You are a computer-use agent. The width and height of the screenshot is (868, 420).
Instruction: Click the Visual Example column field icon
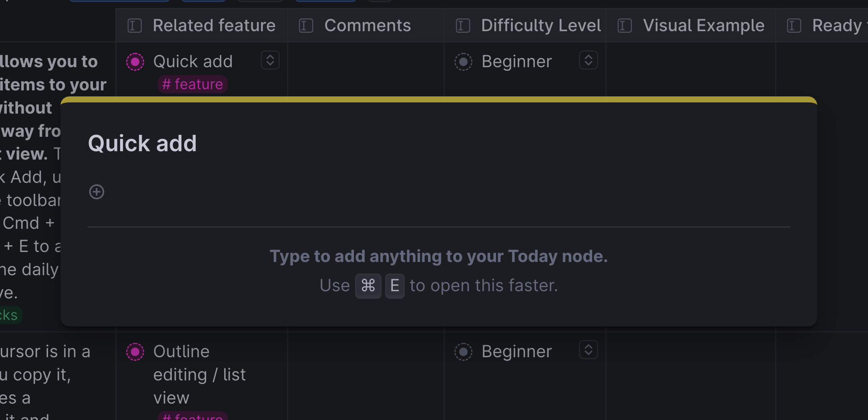coord(625,26)
